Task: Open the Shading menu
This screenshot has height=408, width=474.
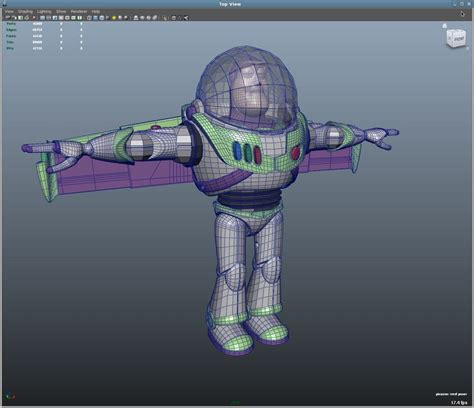Action: click(25, 11)
